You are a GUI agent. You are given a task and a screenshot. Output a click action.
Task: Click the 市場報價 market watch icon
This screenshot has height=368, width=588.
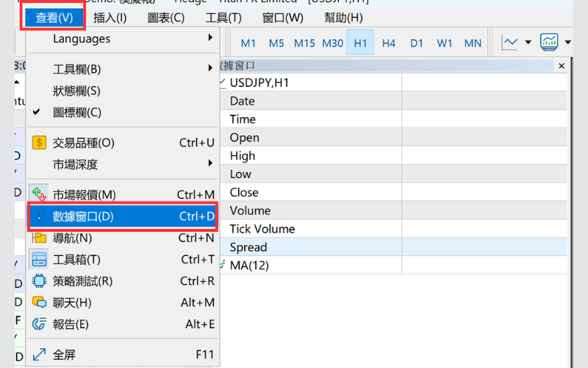click(39, 194)
